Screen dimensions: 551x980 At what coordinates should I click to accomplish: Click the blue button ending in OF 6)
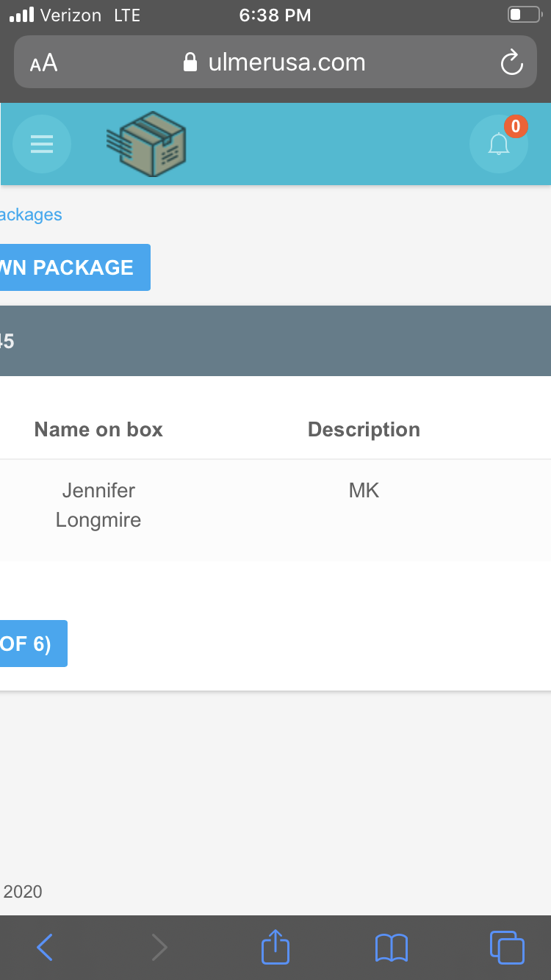(33, 644)
